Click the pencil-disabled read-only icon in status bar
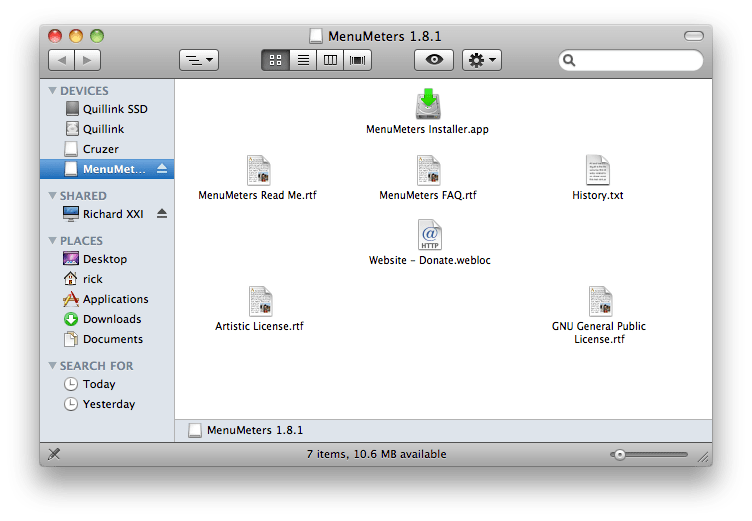The image size is (752, 521). click(x=54, y=454)
